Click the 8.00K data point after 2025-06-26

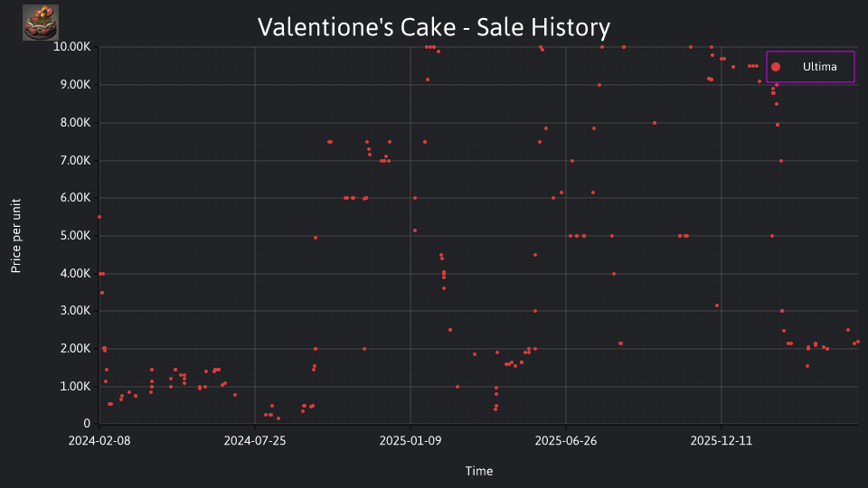tap(655, 123)
